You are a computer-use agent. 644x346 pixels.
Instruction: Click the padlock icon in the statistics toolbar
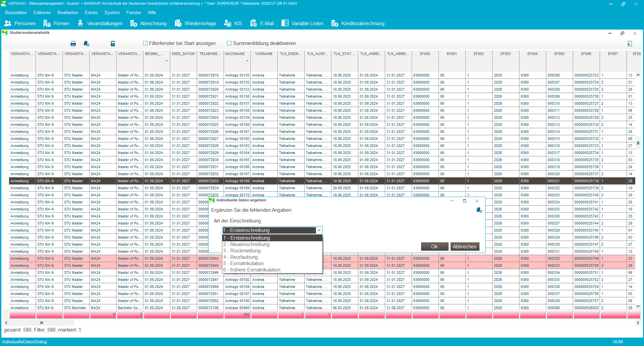tap(113, 44)
